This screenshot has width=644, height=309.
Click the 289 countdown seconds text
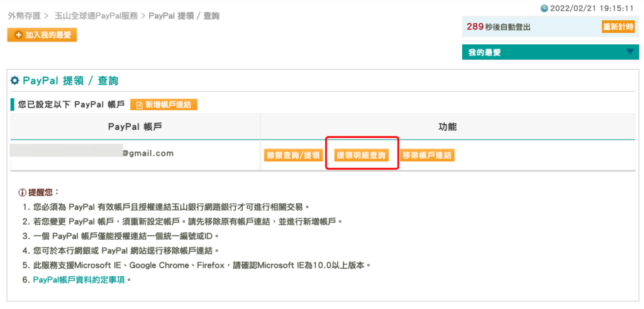click(x=475, y=26)
